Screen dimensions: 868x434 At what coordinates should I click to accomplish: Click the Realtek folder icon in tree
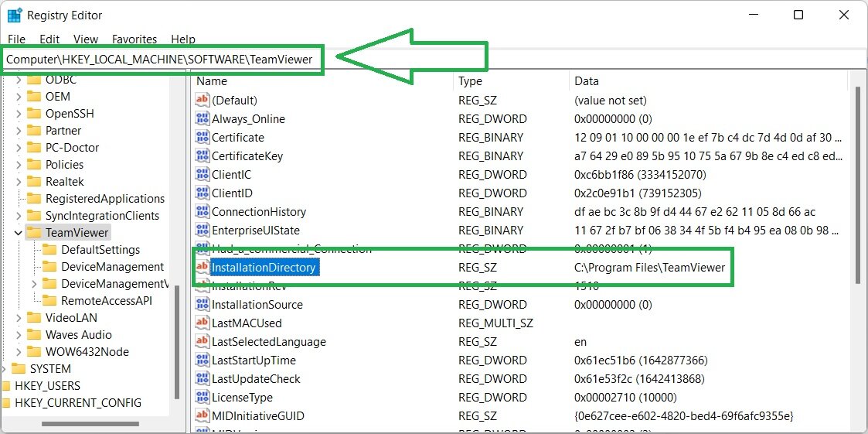pyautogui.click(x=34, y=181)
